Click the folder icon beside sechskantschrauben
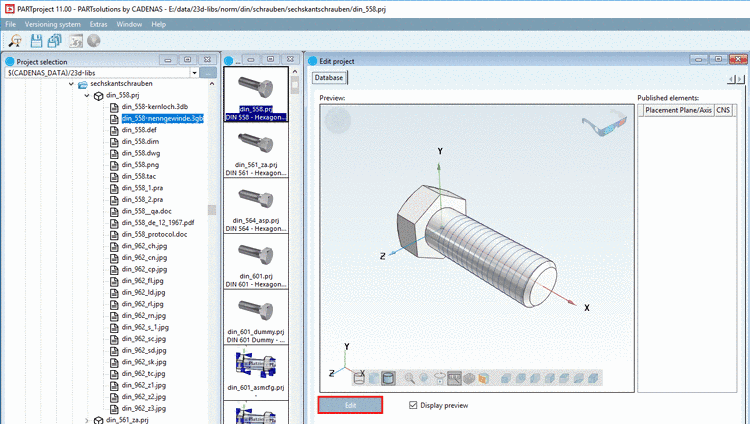The height and width of the screenshot is (424, 750). pyautogui.click(x=83, y=84)
